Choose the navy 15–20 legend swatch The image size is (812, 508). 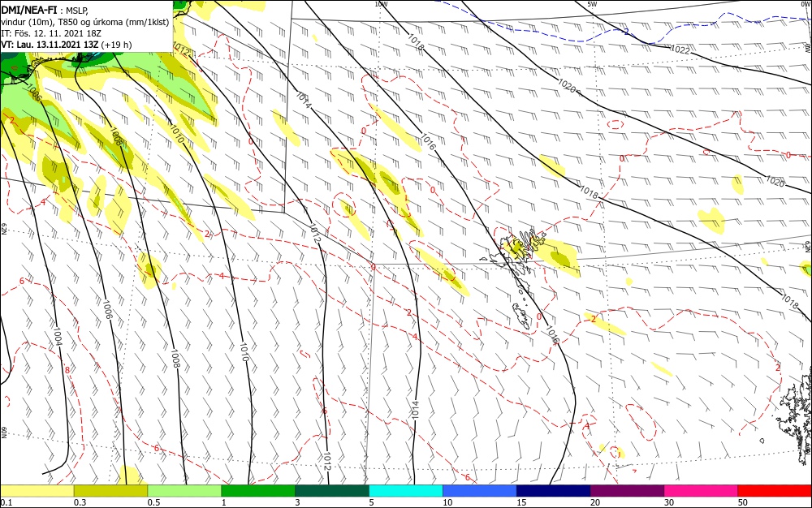554,491
